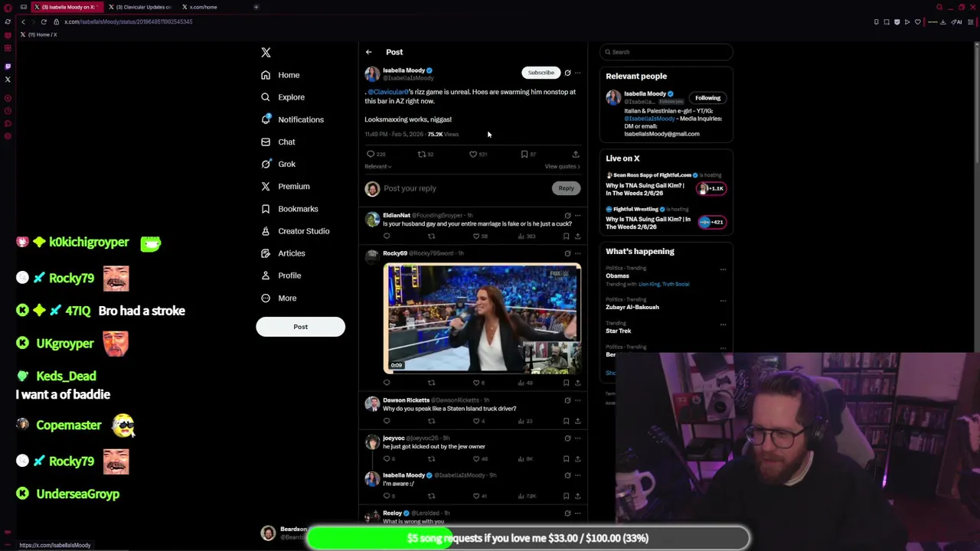Open three-dot menu on EidianNat's reply
Screen dimensions: 980x551
click(x=578, y=216)
